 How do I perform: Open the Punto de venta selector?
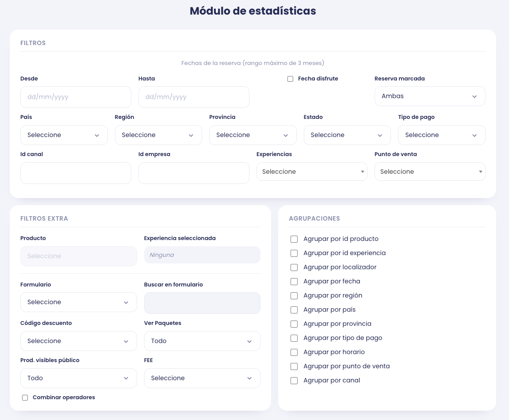coord(430,172)
